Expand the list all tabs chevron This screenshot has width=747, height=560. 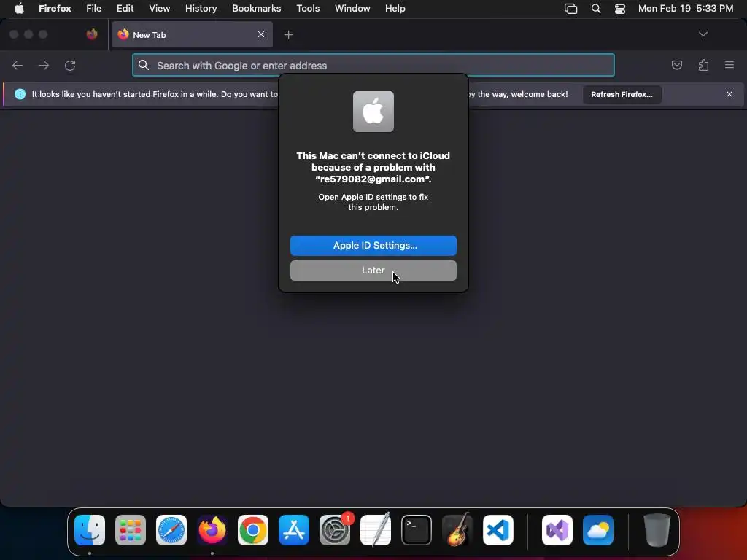pos(703,34)
